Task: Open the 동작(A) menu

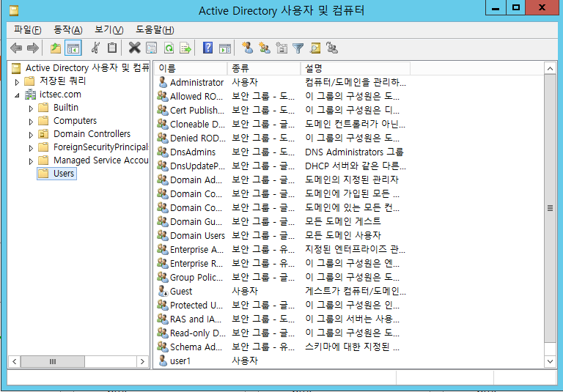Action: [x=68, y=30]
